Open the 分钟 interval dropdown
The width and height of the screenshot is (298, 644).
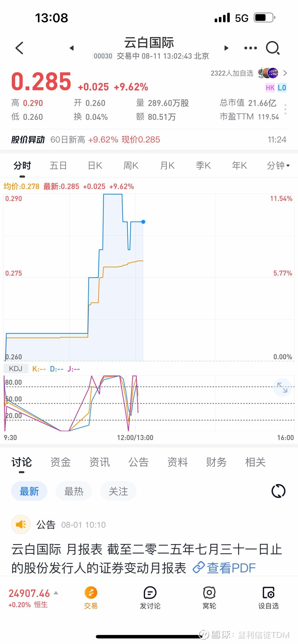coord(278,166)
